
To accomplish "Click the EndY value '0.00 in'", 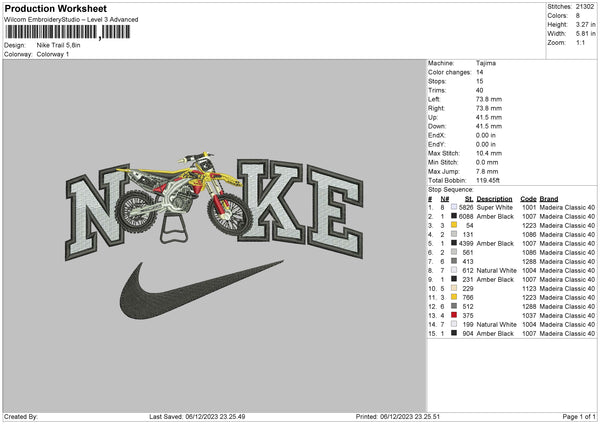I will 486,144.
